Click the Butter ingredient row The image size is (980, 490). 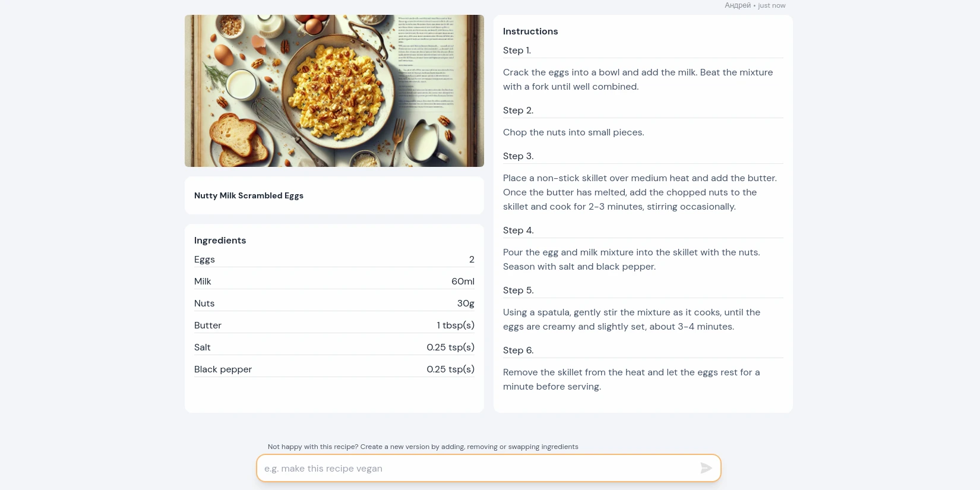point(334,325)
